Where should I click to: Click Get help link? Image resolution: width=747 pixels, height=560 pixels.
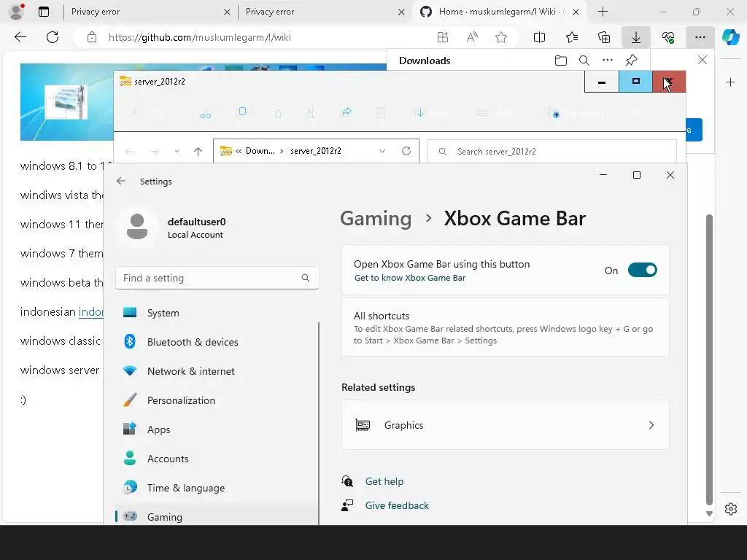[x=384, y=481]
